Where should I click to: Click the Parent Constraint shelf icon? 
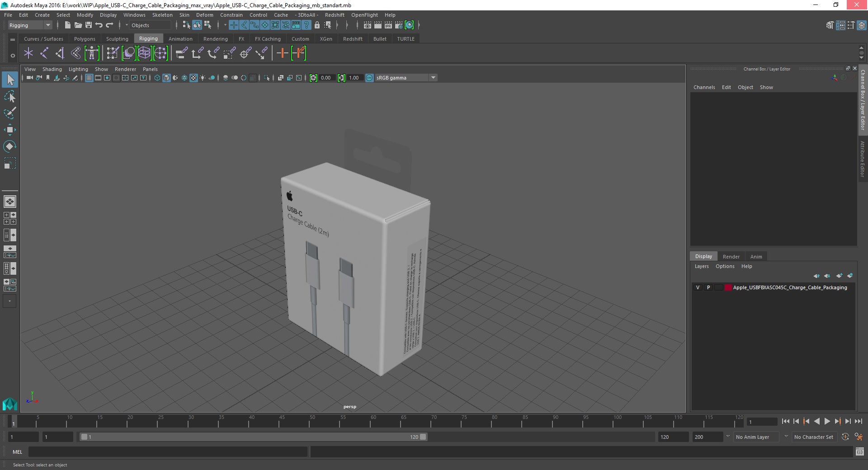(x=182, y=53)
